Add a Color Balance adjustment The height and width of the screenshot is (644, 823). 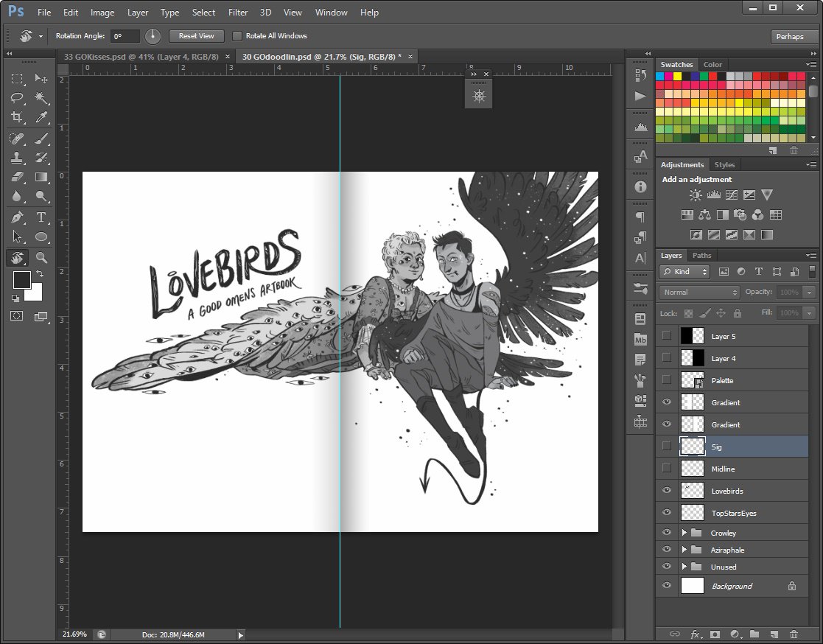tap(705, 214)
